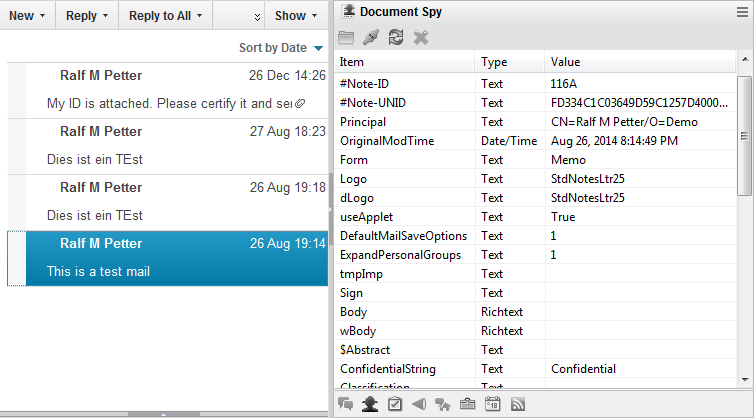Image resolution: width=755 pixels, height=419 pixels.
Task: Select the useApplet item row
Action: (535, 217)
